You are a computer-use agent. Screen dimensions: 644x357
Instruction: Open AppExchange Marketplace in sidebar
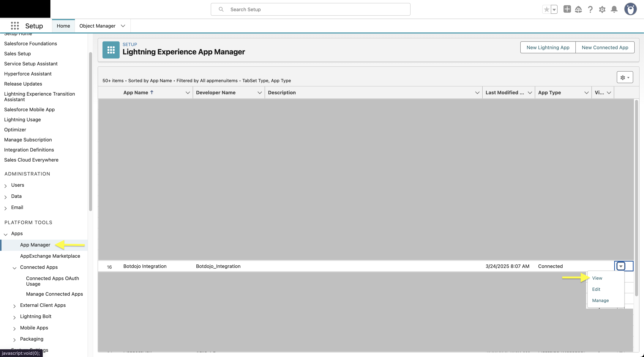(50, 256)
